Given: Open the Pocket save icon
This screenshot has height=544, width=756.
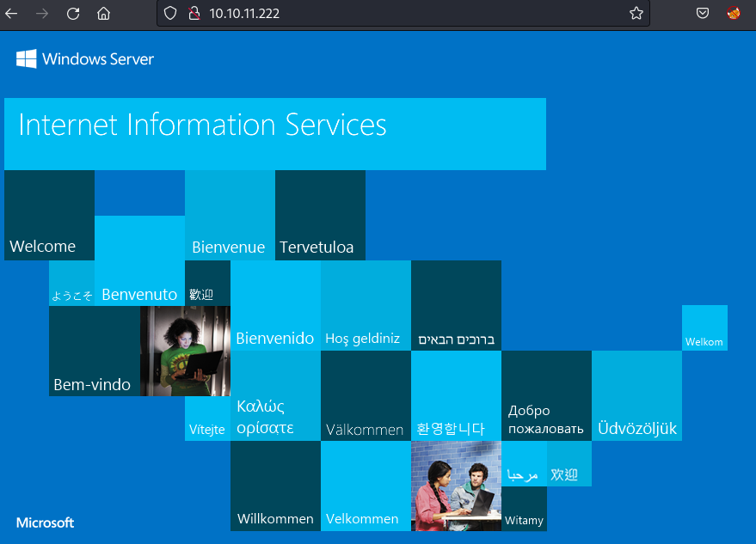Looking at the screenshot, I should [703, 14].
